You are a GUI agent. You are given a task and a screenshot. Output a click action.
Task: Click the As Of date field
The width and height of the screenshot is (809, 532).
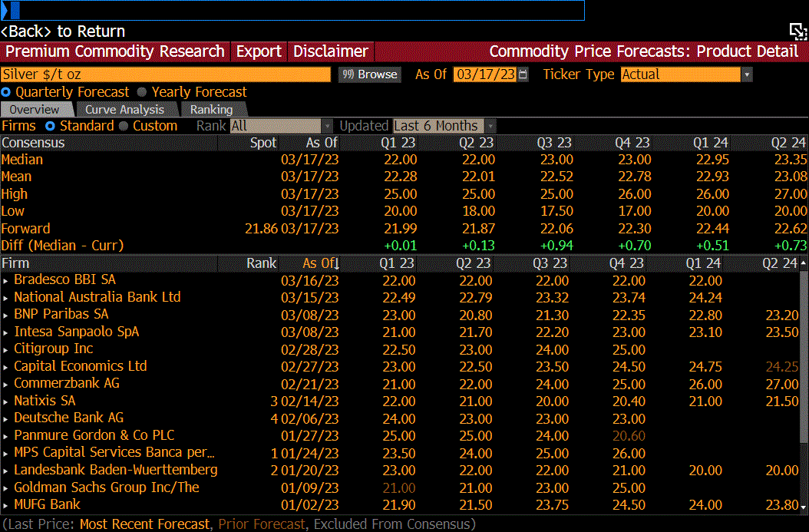click(485, 74)
